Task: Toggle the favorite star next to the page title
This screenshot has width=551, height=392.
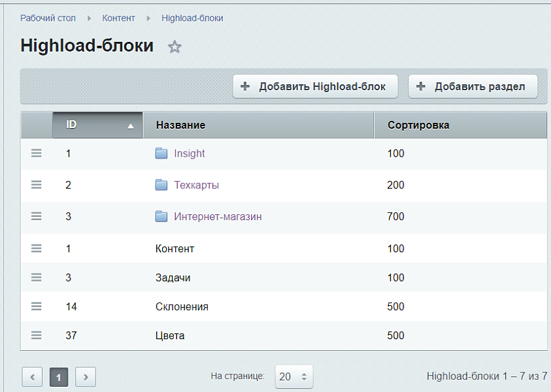Action: (175, 46)
